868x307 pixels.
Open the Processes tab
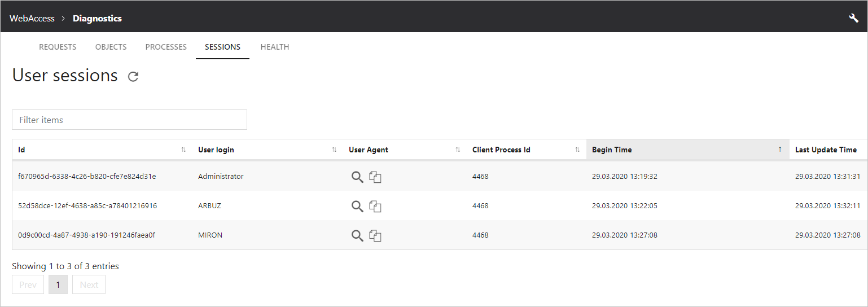(166, 47)
